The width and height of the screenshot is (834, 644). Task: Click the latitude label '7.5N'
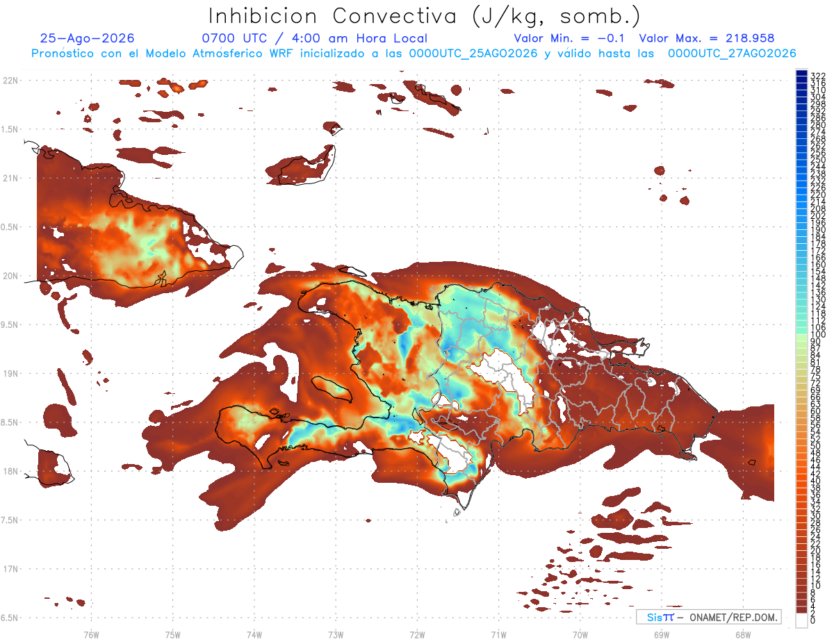[9, 520]
